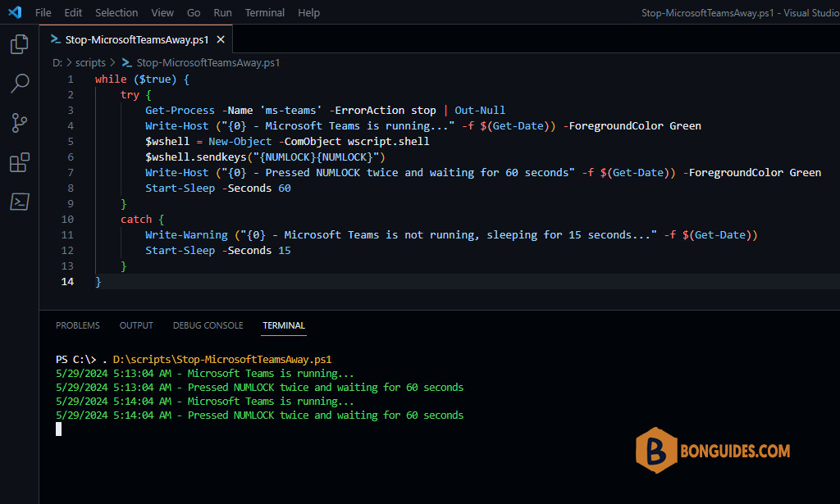
Task: Click the value '60' on line 8
Action: pyautogui.click(x=285, y=188)
